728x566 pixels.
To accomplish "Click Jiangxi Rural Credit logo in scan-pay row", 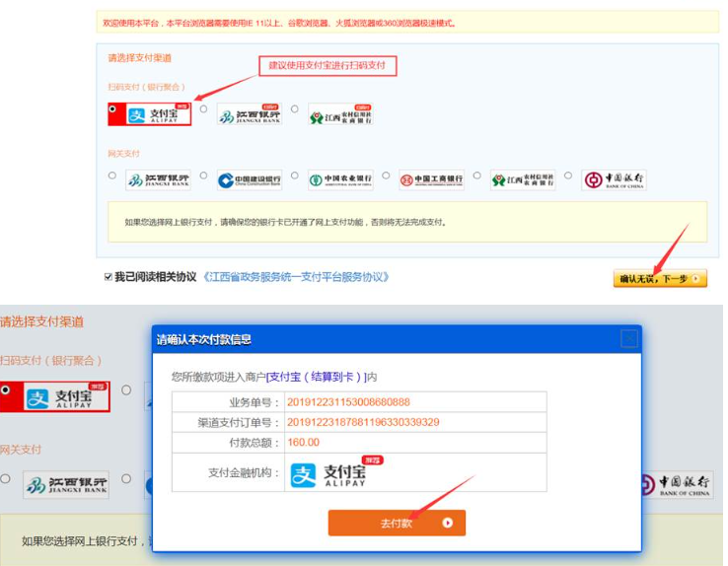I will tap(340, 114).
